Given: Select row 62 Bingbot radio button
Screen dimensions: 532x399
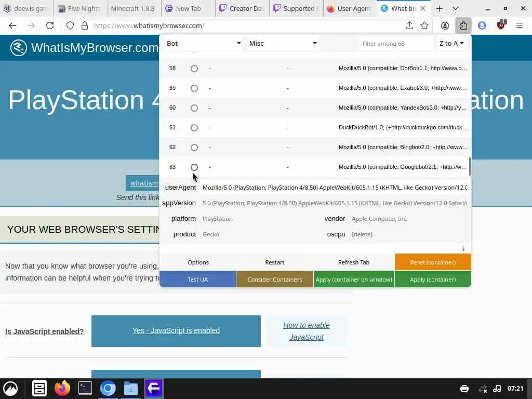Looking at the screenshot, I should pos(194,147).
